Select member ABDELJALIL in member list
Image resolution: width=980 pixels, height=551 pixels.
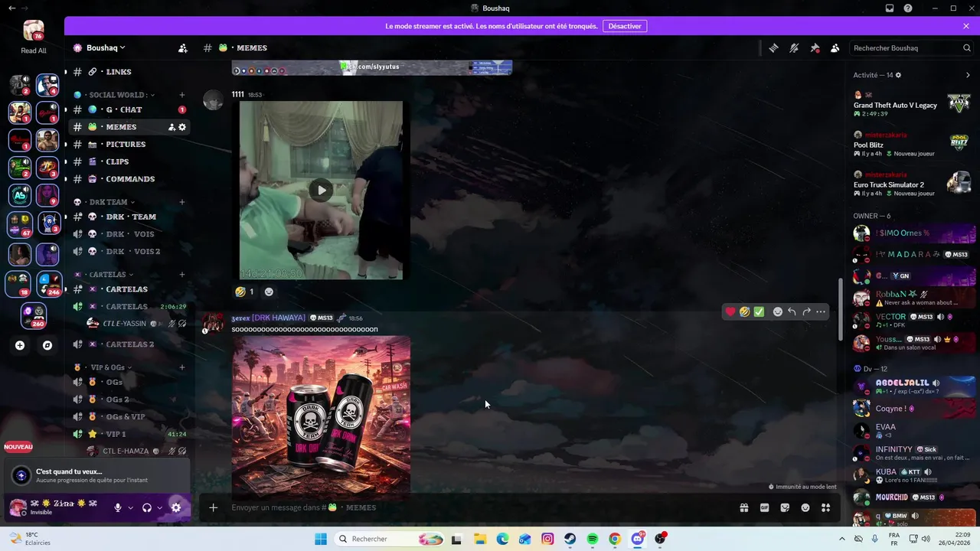coord(913,386)
